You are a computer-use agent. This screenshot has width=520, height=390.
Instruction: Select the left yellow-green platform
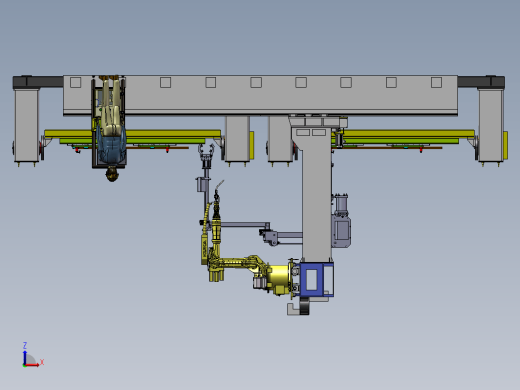click(x=133, y=137)
